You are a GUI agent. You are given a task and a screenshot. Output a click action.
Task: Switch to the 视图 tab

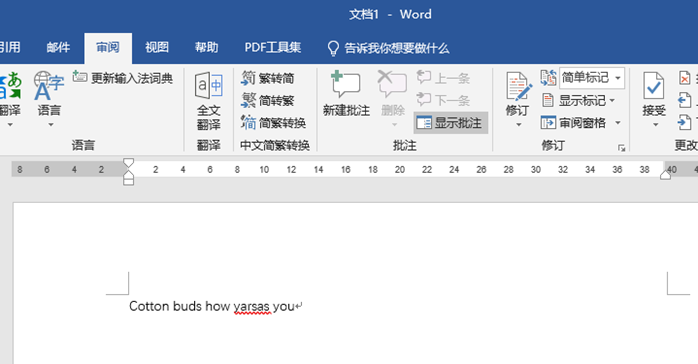click(x=157, y=47)
